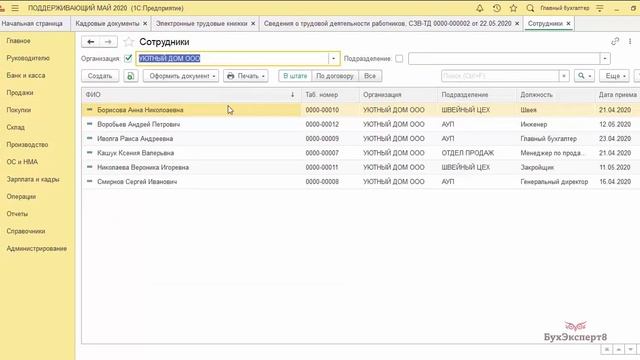This screenshot has width=640, height=360.
Task: Open favorites star in title bar
Action: click(x=513, y=8)
